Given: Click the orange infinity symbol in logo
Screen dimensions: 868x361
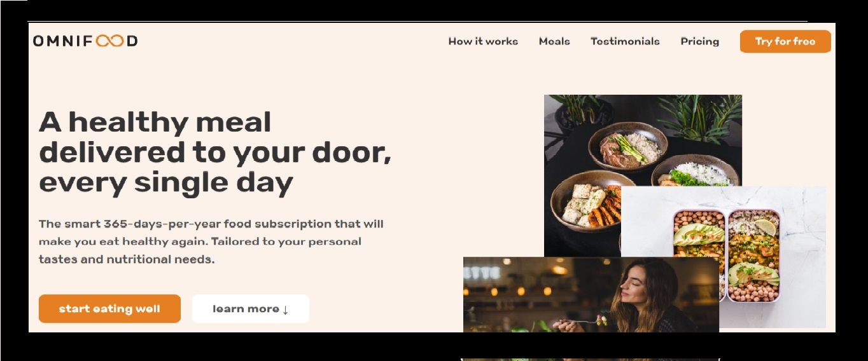Looking at the screenshot, I should pos(110,41).
